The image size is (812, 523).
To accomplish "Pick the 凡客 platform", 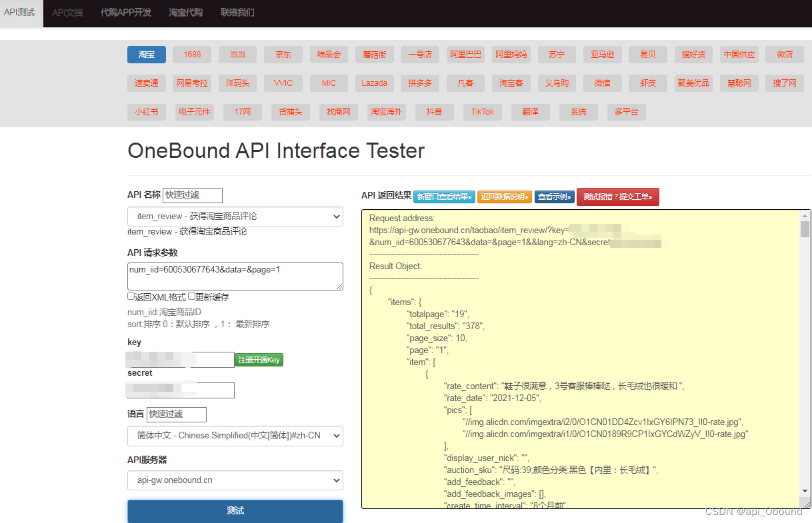I will click(x=465, y=83).
